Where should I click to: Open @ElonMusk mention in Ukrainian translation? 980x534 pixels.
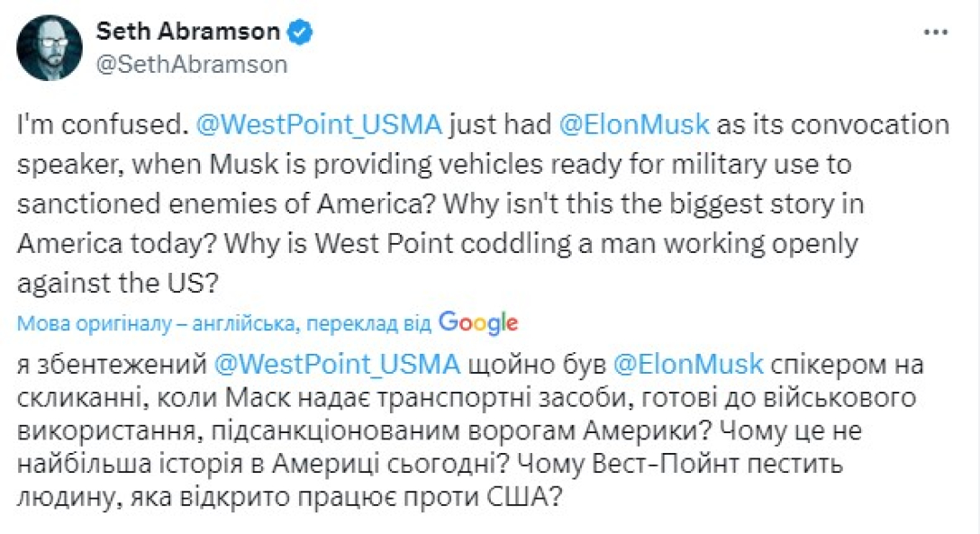(688, 364)
